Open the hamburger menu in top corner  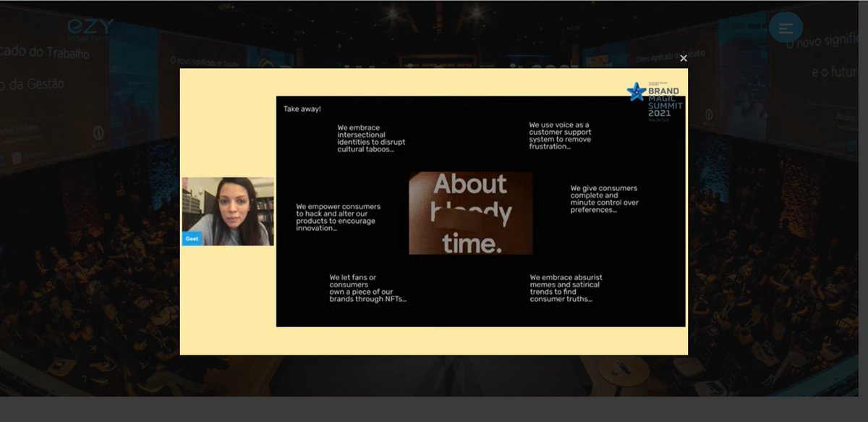(x=786, y=28)
